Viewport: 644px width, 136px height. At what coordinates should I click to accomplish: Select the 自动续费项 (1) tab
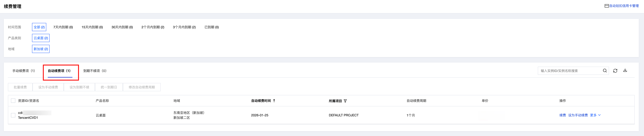tap(59, 71)
